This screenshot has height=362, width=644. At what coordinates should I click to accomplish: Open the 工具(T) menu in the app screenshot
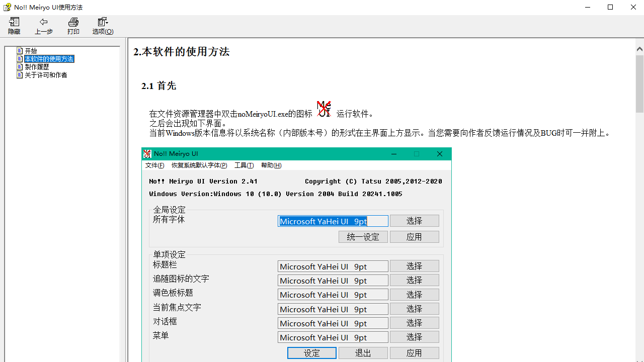pos(244,165)
